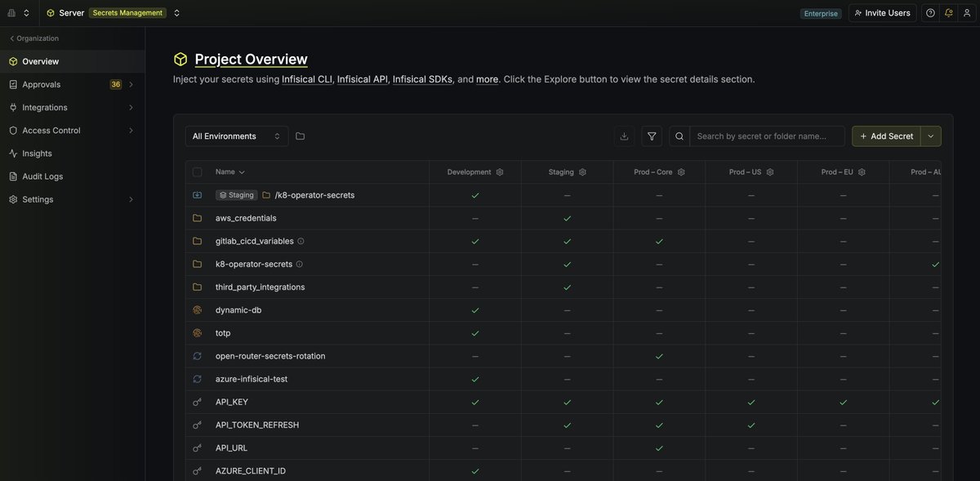Viewport: 980px width, 481px height.
Task: Open the user profile icon
Action: [966, 13]
